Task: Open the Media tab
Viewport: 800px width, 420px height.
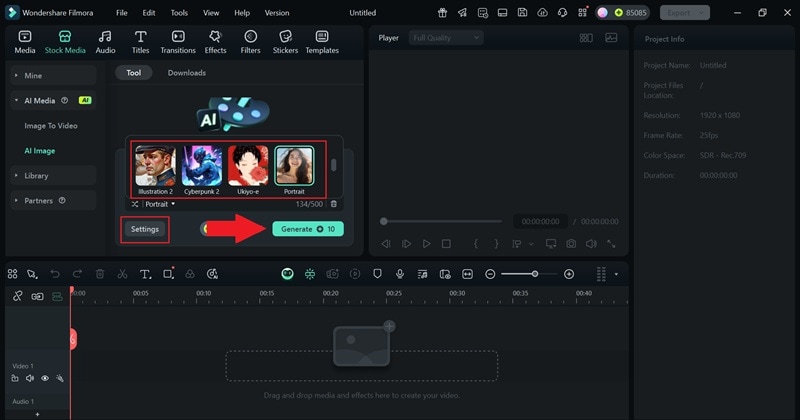Action: click(x=24, y=42)
